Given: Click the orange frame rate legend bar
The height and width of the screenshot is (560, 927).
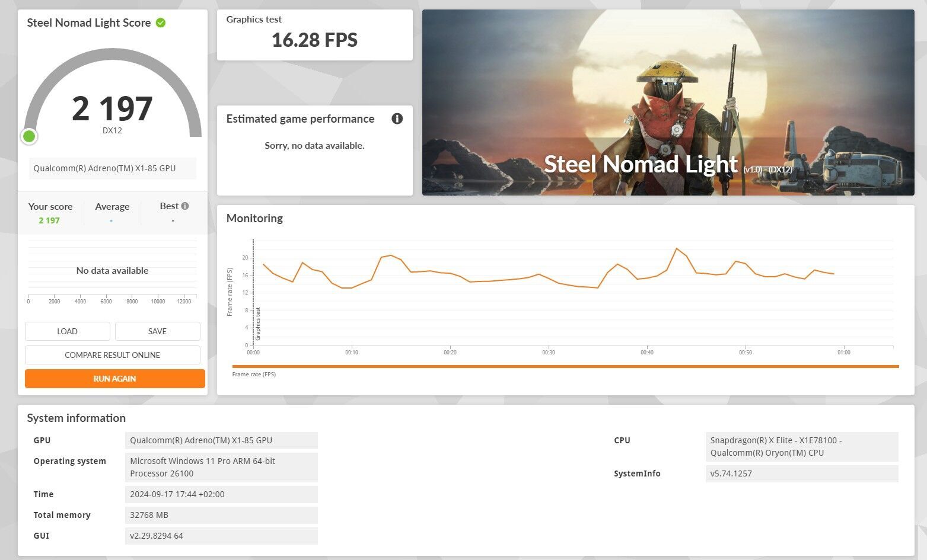Looking at the screenshot, I should coord(565,367).
